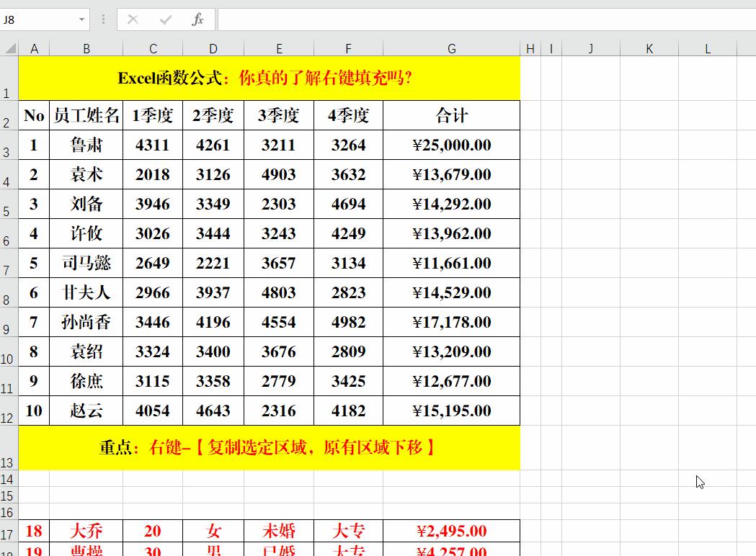The image size is (756, 556).
Task: Click the cell containing 鲁肃
Action: (x=86, y=145)
